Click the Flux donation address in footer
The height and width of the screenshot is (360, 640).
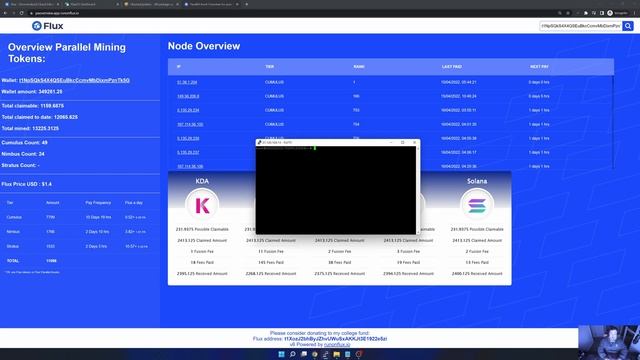coord(336,339)
